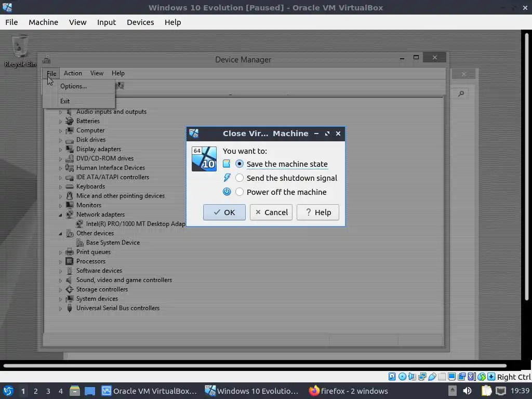This screenshot has height=399, width=532.
Task: Click Cancel in Close Virtual Machine dialog
Action: [x=271, y=212]
